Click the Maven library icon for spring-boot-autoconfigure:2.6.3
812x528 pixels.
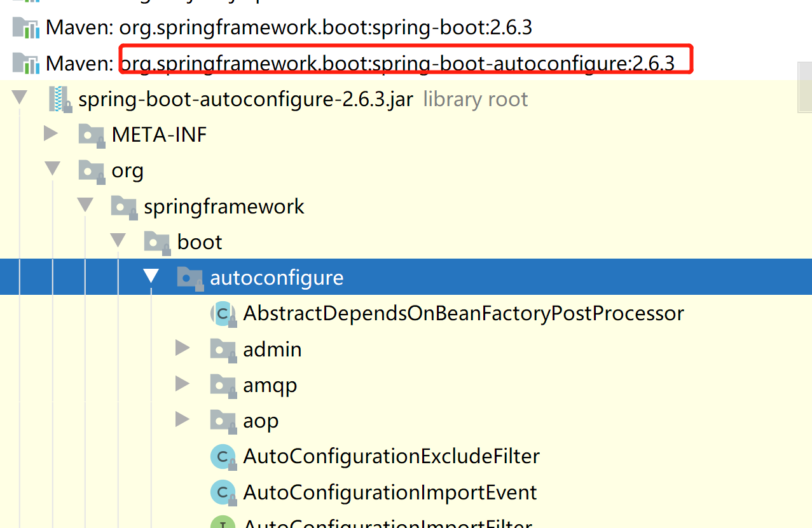(26, 64)
